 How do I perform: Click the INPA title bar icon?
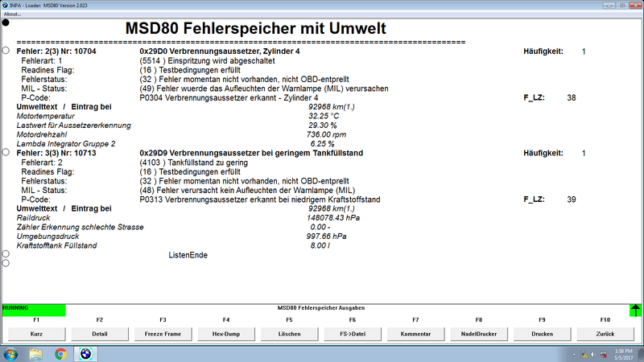coord(5,5)
